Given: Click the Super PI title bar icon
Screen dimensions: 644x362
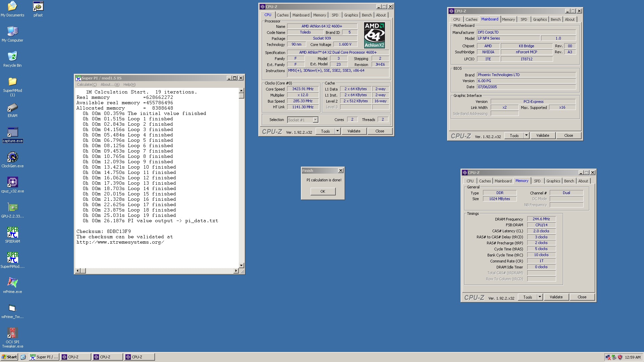Looking at the screenshot, I should 78,78.
